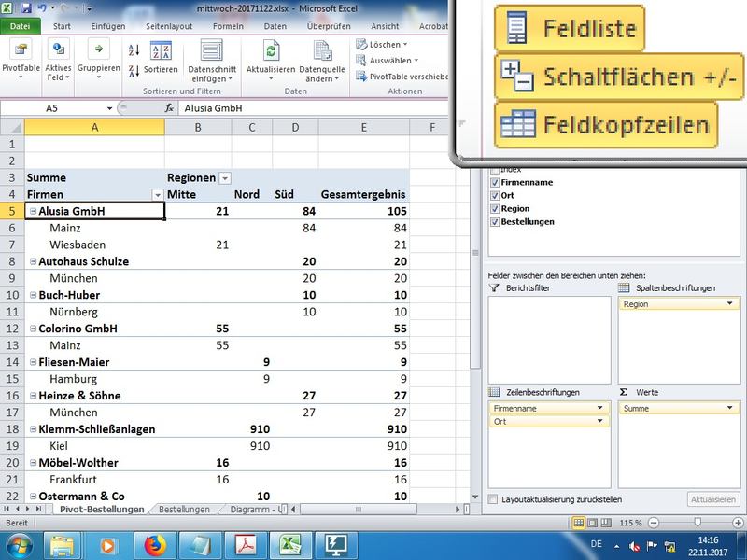Click the save icon in quick access

[26, 8]
